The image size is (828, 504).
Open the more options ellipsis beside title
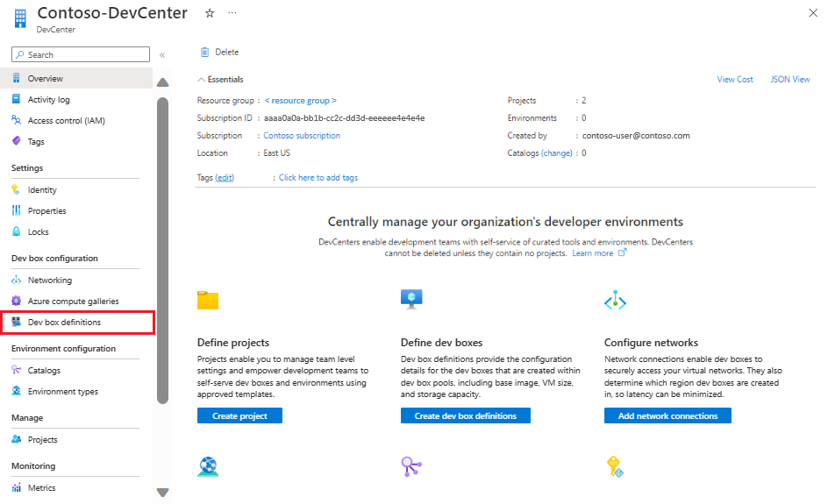(232, 13)
